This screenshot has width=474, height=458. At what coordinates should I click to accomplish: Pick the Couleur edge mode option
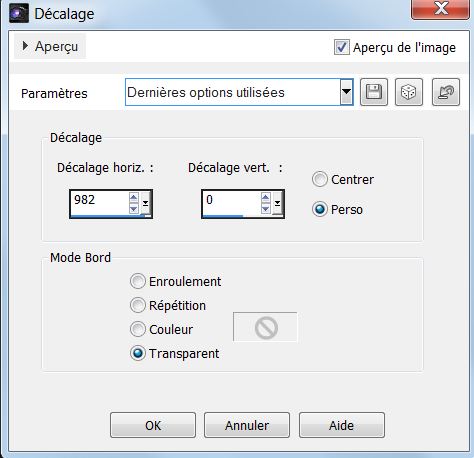coord(138,329)
